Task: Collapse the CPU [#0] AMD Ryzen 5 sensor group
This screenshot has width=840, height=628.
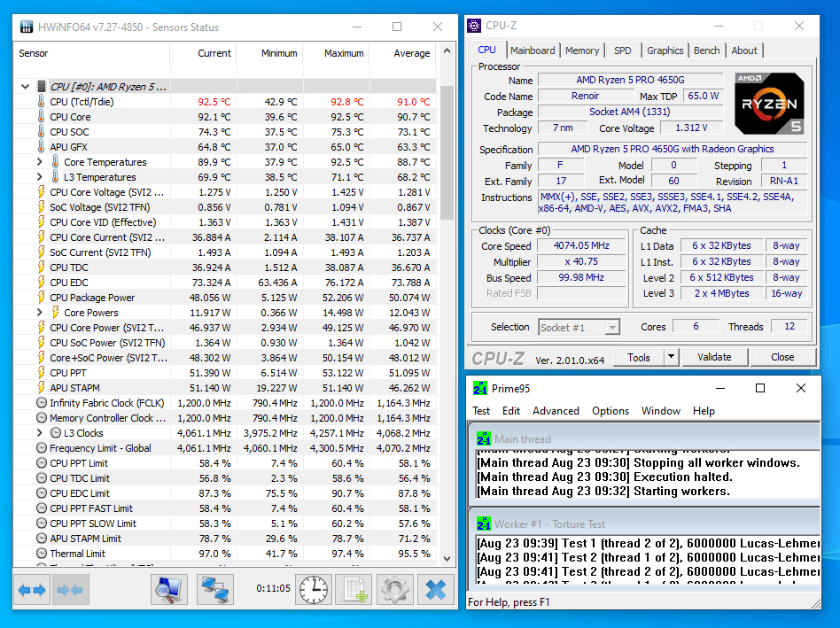Action: coord(25,86)
